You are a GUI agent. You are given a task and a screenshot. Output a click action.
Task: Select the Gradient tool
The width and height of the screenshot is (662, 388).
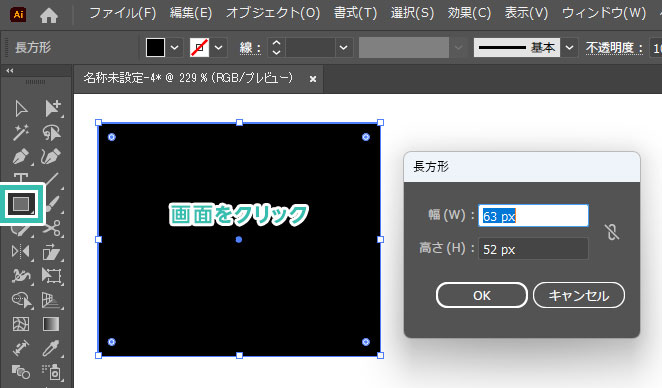pyautogui.click(x=51, y=324)
